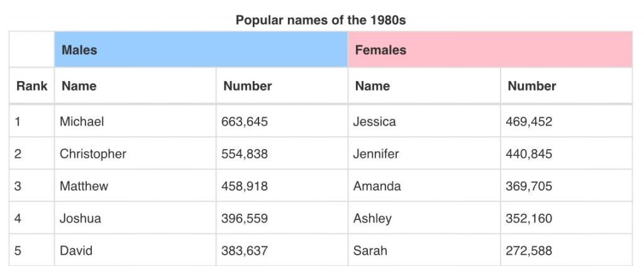Select the Michael name cell
The height and width of the screenshot is (266, 644).
[x=135, y=121]
